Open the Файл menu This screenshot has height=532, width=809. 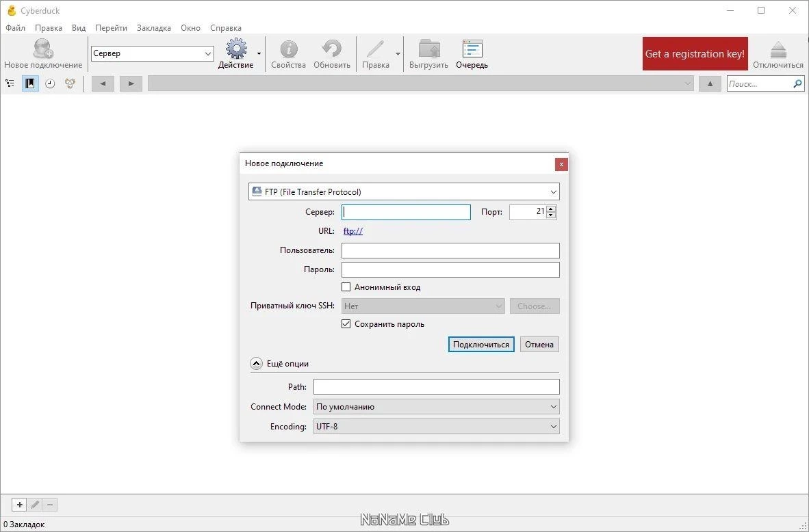pyautogui.click(x=16, y=28)
